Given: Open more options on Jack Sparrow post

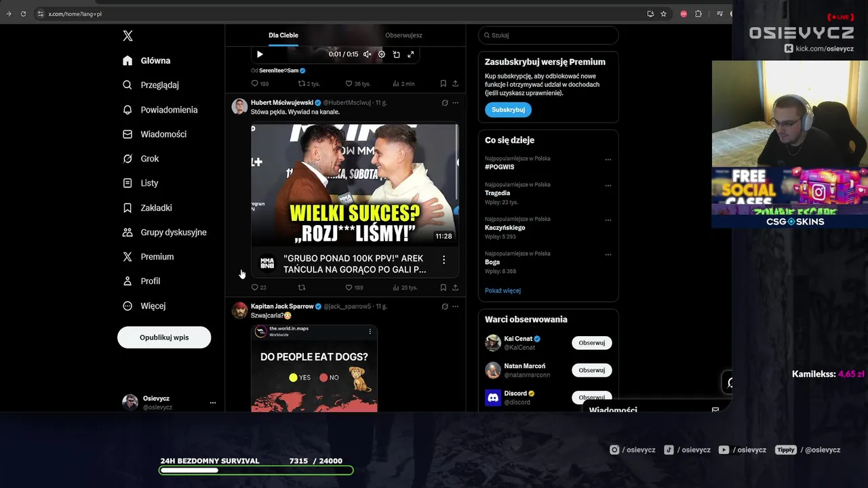Looking at the screenshot, I should pos(455,306).
